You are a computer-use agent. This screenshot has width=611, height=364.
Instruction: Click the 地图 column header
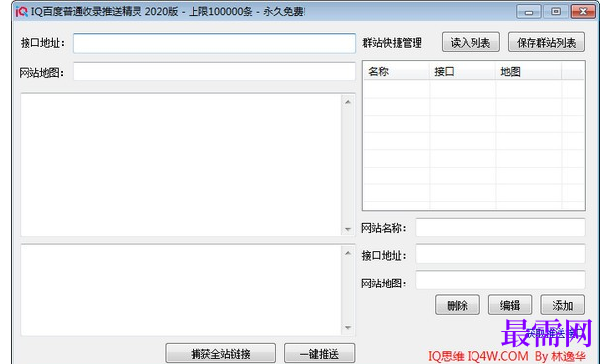[528, 72]
